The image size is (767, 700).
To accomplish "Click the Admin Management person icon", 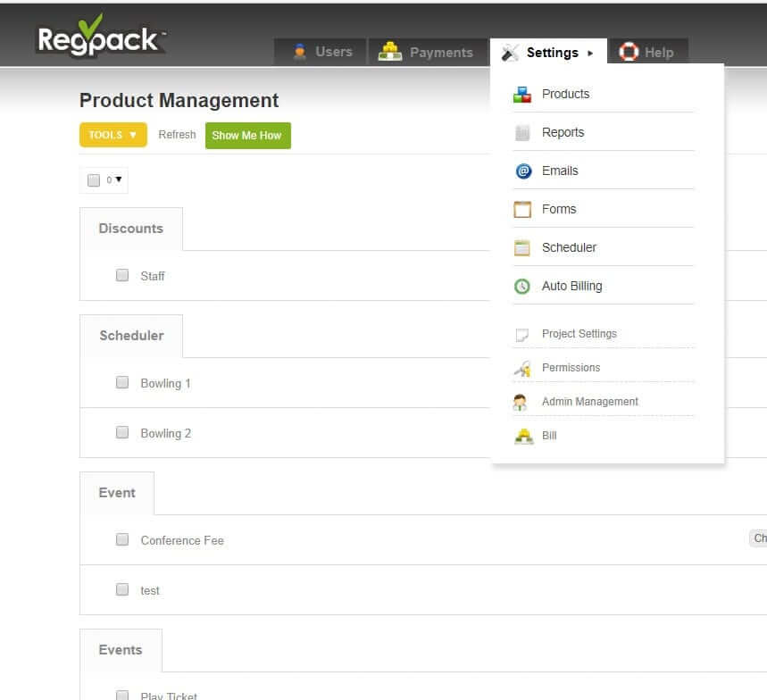I will coord(521,402).
